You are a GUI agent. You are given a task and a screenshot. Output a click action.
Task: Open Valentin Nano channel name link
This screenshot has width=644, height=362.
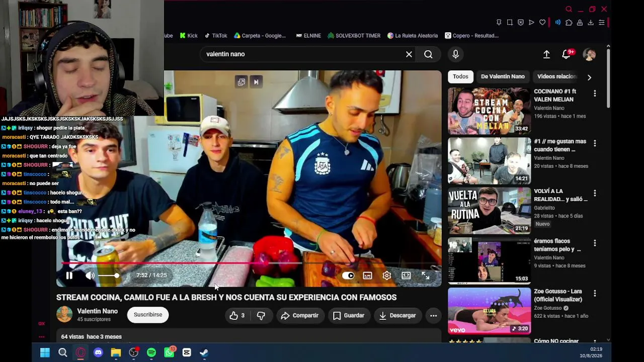[x=98, y=311]
